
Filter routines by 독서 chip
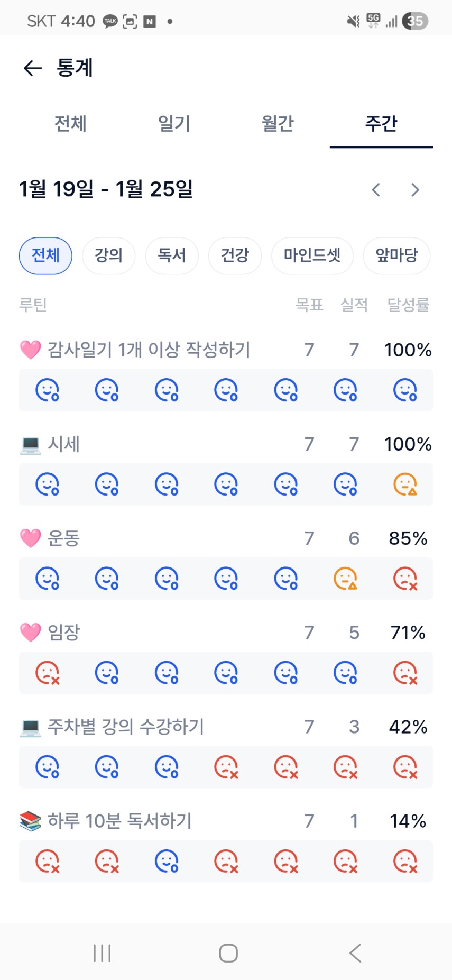tap(172, 256)
